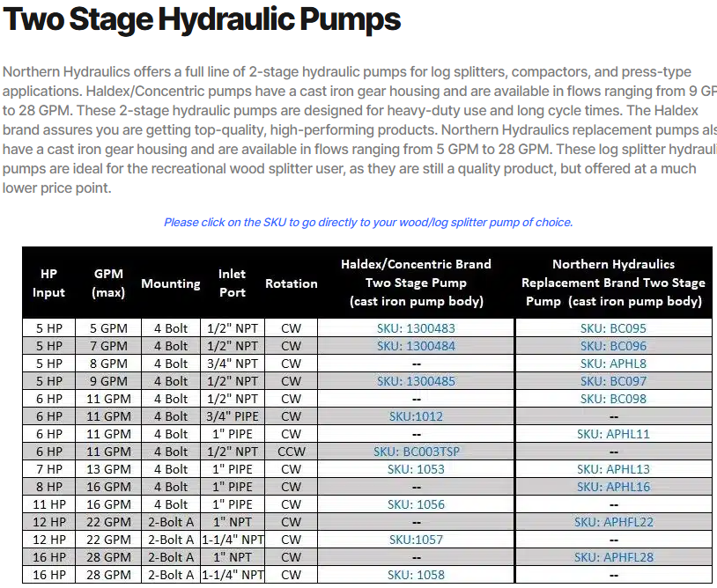Image resolution: width=717 pixels, height=588 pixels.
Task: Follow the SKU:1057 link
Action: [416, 540]
